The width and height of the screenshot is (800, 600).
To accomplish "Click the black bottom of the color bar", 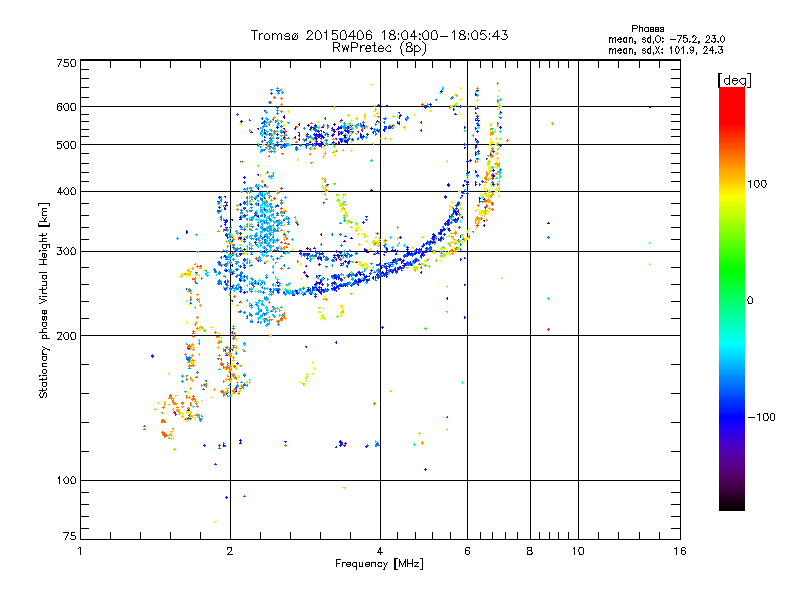I will (x=732, y=503).
